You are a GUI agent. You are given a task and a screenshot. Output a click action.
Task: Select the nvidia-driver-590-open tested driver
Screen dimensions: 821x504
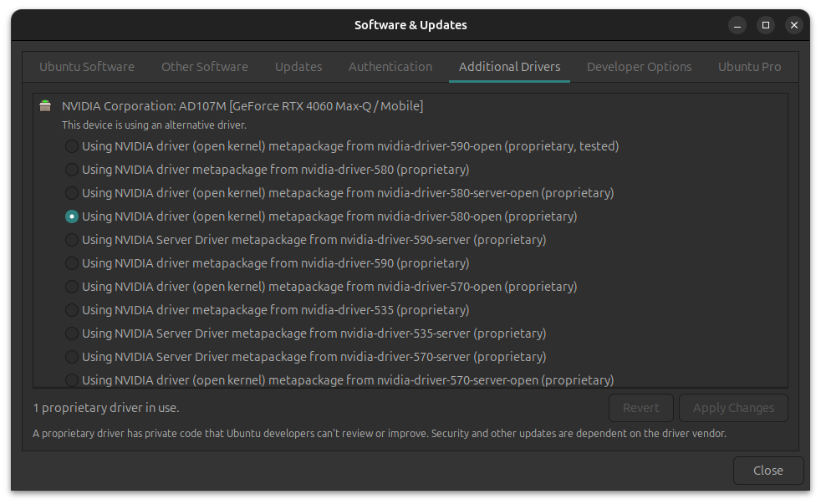[x=72, y=145]
